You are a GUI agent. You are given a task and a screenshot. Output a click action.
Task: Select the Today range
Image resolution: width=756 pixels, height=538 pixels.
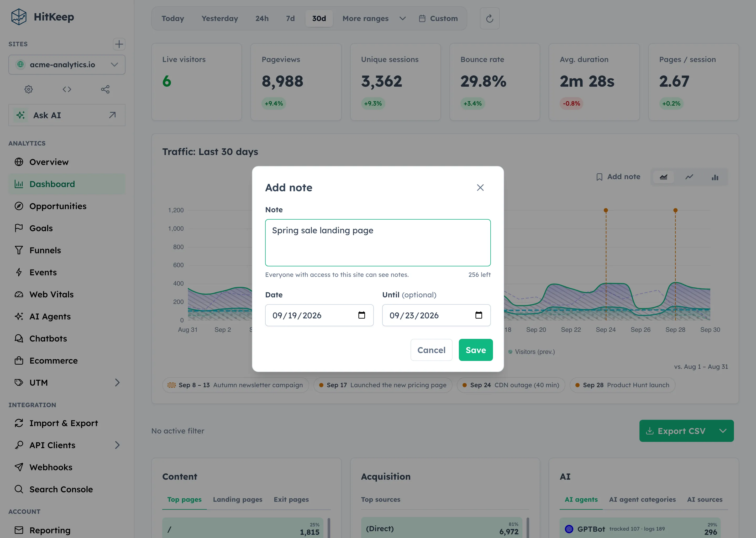(173, 19)
